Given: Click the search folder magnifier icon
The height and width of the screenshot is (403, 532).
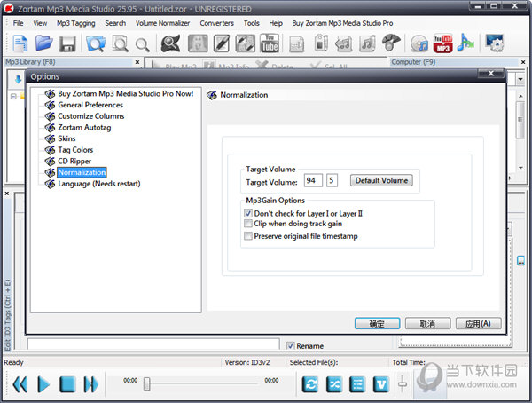Looking at the screenshot, I should tap(96, 43).
